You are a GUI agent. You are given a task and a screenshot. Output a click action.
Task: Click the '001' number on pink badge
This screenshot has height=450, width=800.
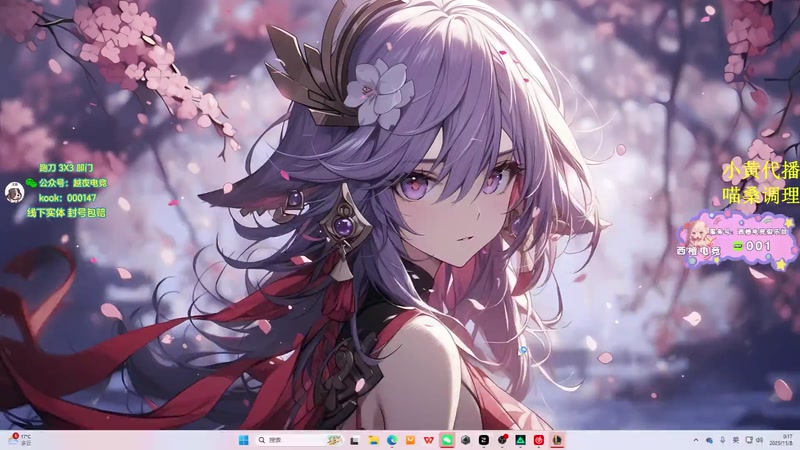pos(758,246)
